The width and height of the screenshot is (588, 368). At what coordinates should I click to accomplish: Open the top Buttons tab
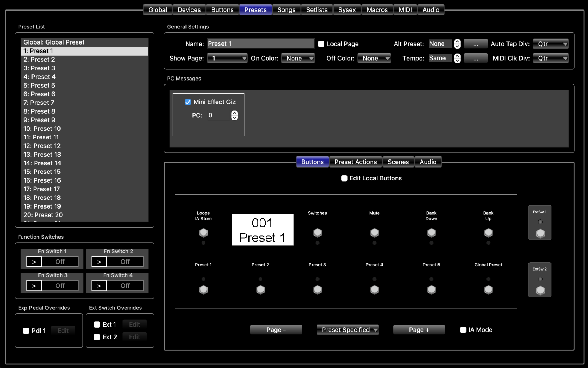coord(222,10)
